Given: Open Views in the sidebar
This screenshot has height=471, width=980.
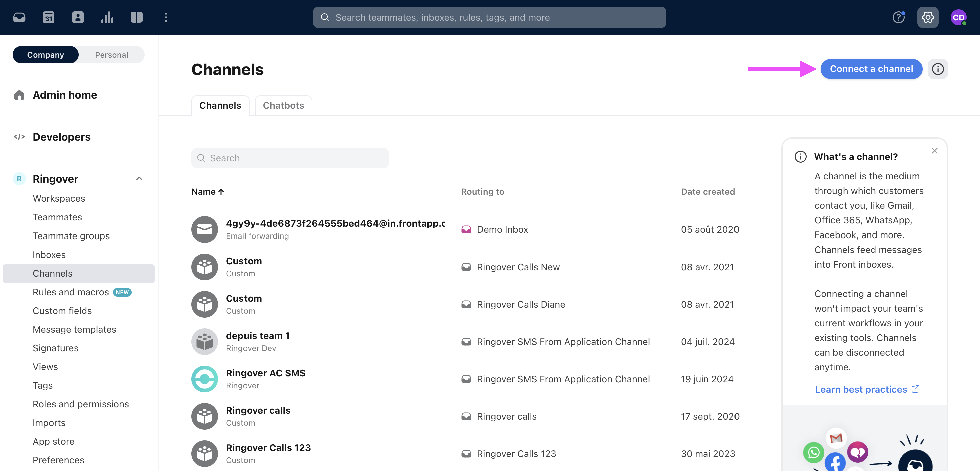Looking at the screenshot, I should coord(45,366).
